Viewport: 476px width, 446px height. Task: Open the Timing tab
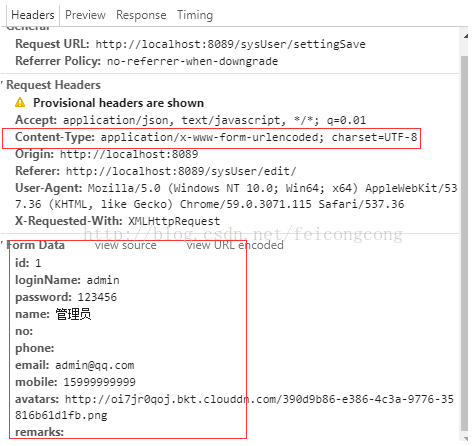[x=195, y=15]
